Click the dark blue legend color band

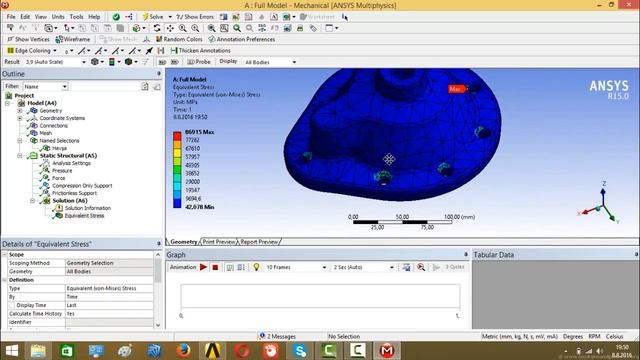177,203
